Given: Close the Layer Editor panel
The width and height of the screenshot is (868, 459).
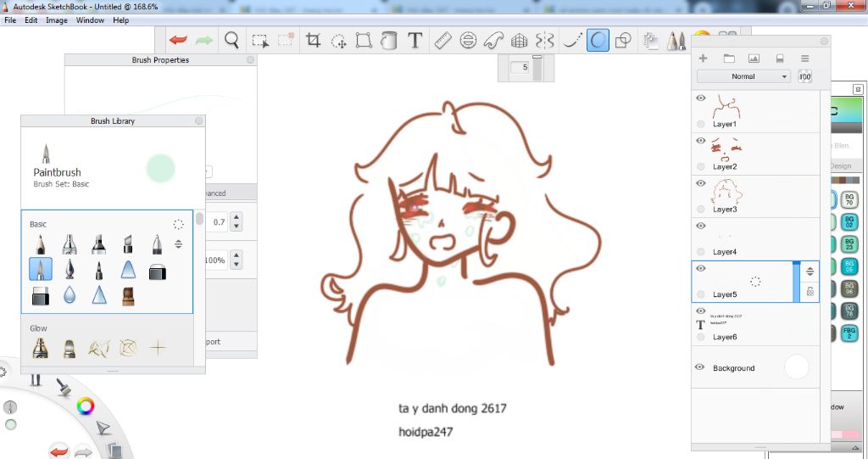Looking at the screenshot, I should click(824, 41).
